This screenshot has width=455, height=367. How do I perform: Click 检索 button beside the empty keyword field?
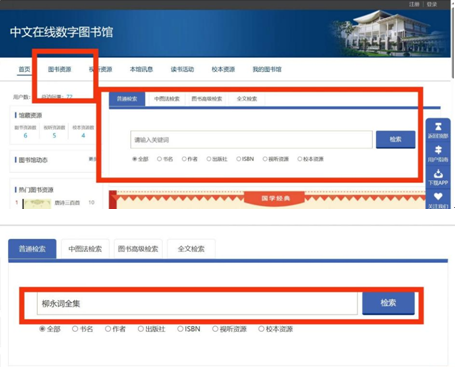(x=396, y=139)
